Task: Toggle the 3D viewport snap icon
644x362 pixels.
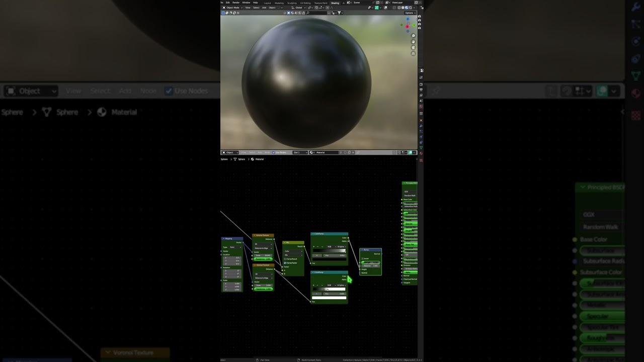Action: (316, 8)
